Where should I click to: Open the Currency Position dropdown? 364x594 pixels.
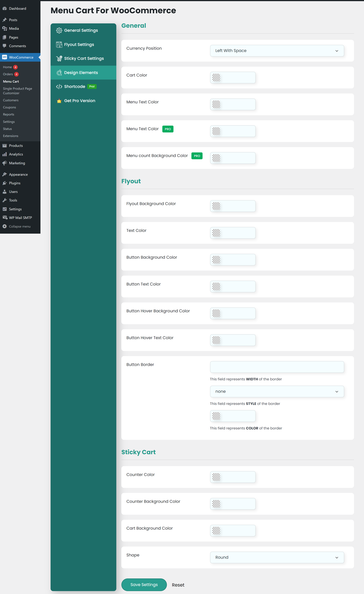277,51
